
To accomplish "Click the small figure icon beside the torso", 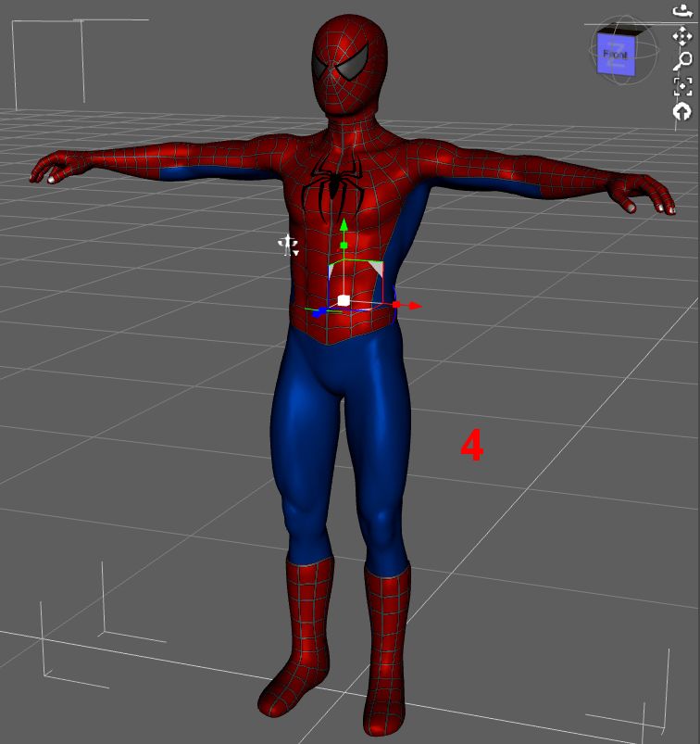I will [288, 245].
